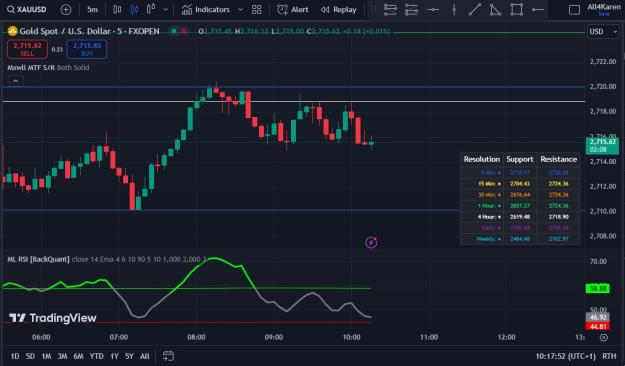
Task: Open the indicator templates grid icon
Action: pos(257,10)
